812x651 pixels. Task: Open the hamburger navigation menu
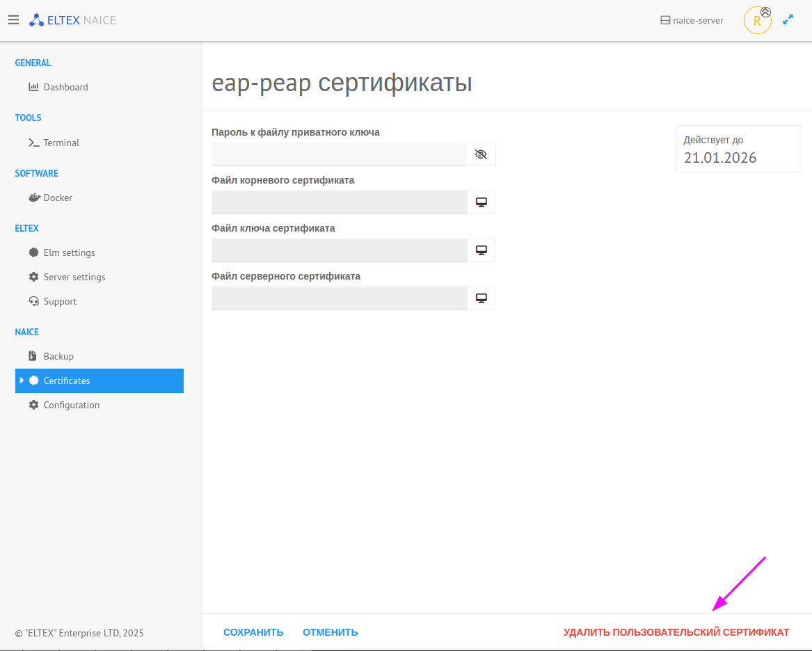point(13,20)
